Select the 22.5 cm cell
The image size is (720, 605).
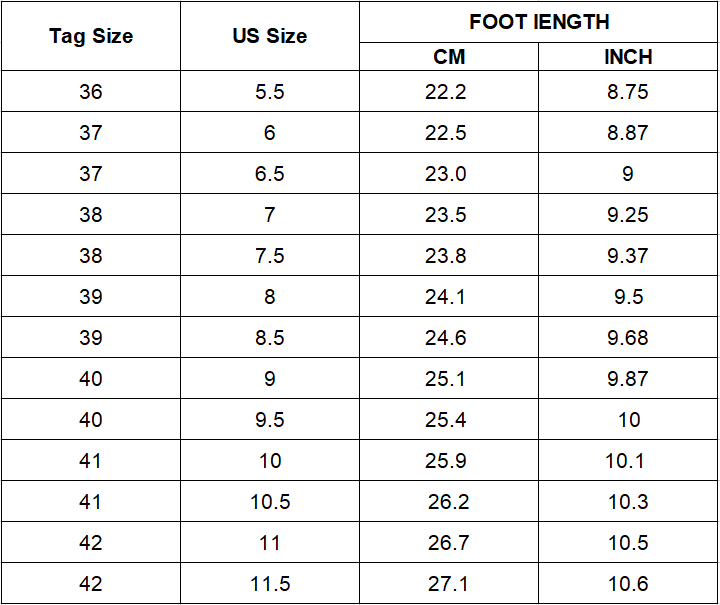click(x=446, y=133)
